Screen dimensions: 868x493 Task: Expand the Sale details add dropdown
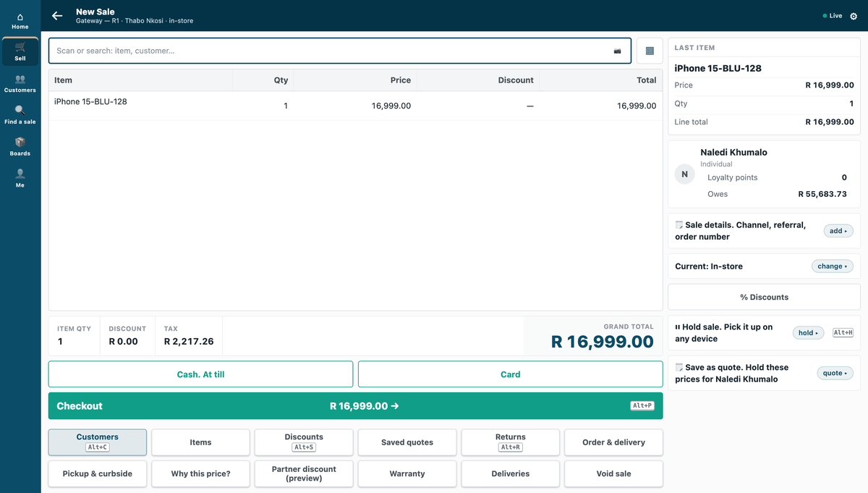click(838, 231)
